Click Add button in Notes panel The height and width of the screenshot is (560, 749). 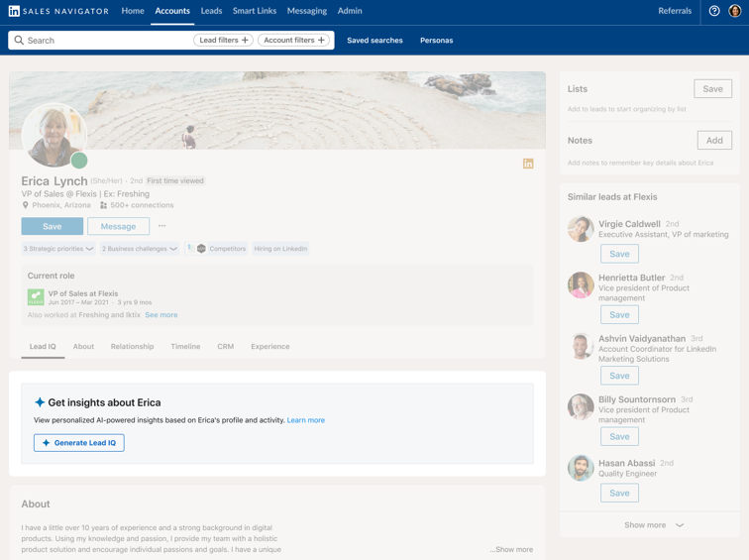714,140
